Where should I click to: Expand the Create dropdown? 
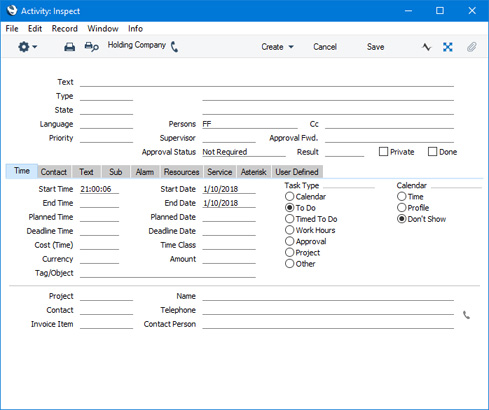click(x=277, y=47)
